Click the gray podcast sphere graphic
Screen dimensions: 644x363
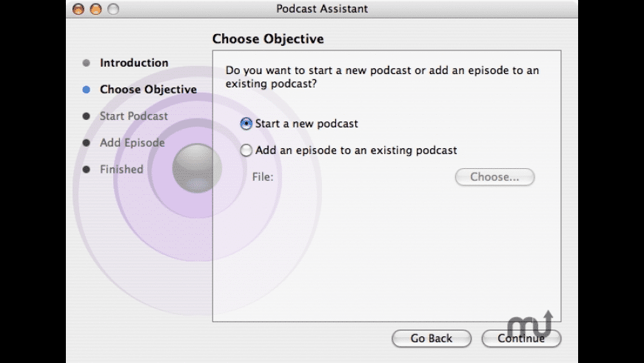pyautogui.click(x=197, y=168)
